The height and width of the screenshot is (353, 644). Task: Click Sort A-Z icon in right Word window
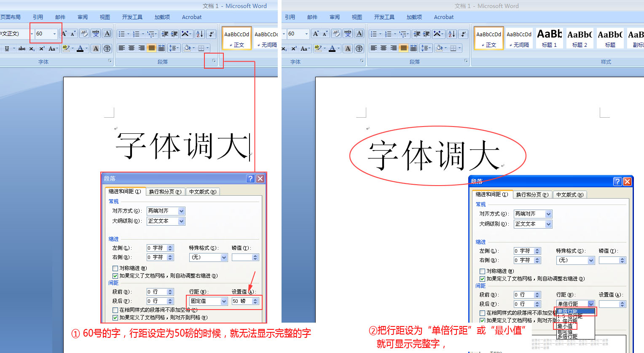click(452, 34)
